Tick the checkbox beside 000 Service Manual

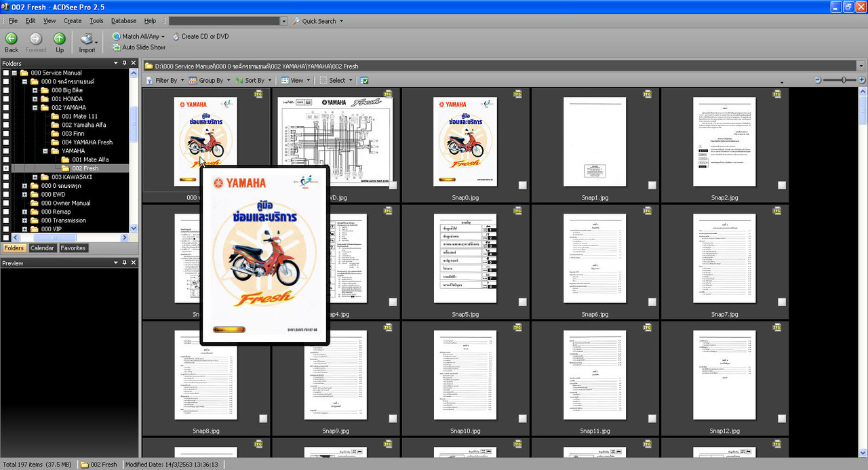coord(6,73)
